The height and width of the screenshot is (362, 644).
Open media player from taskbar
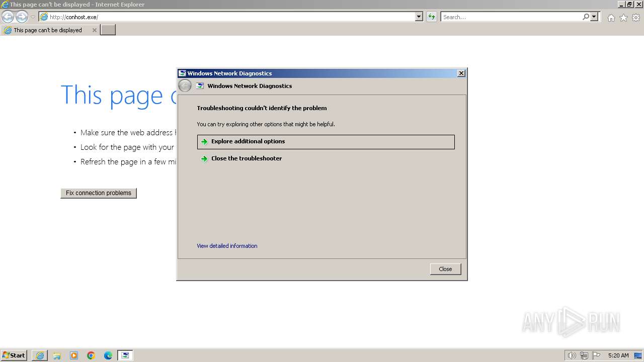tap(74, 355)
